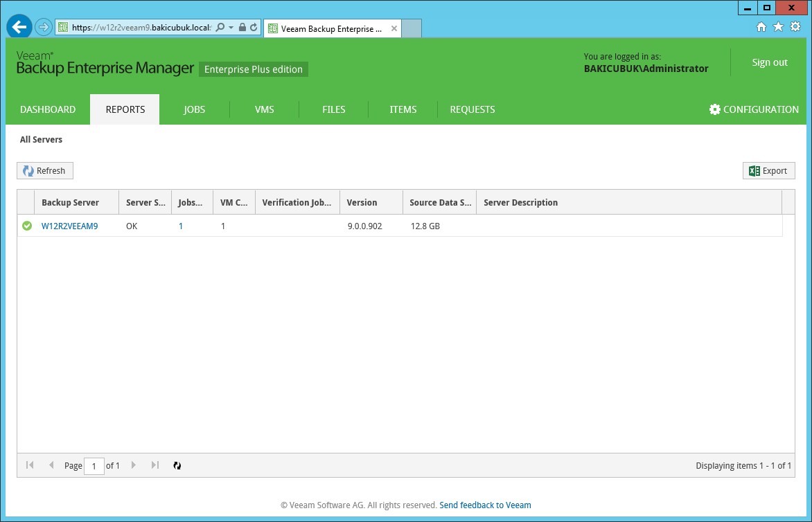Open the browser Home icon

point(761,27)
